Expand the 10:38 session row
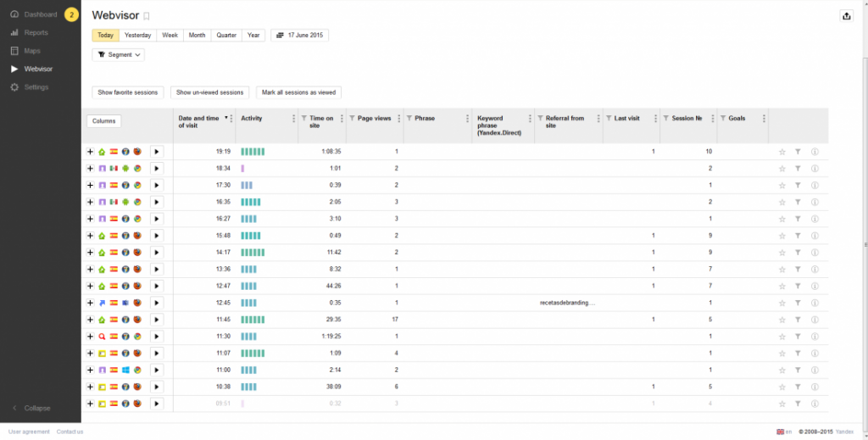 90,387
